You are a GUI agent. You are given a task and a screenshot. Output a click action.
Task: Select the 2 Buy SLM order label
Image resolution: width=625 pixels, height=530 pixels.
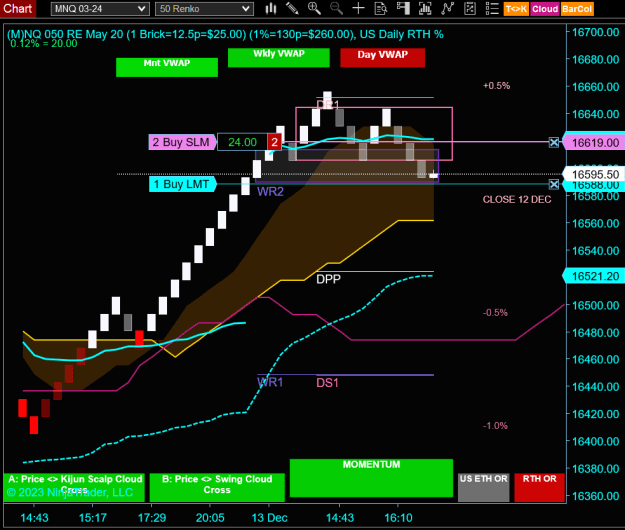[182, 142]
